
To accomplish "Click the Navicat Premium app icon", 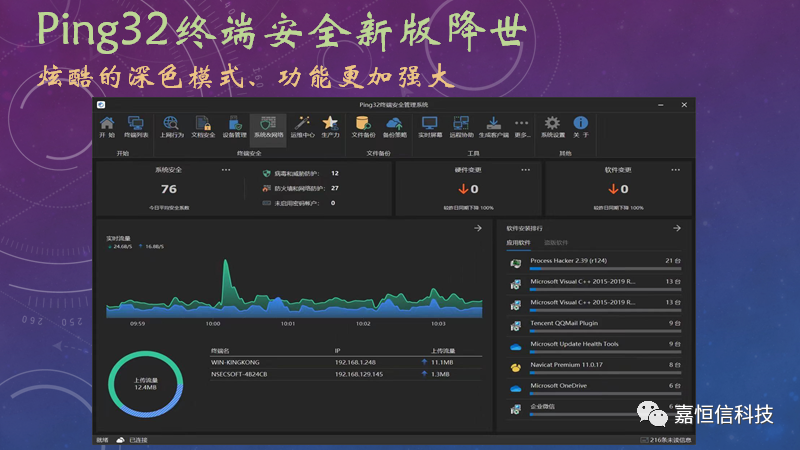I will tap(516, 367).
